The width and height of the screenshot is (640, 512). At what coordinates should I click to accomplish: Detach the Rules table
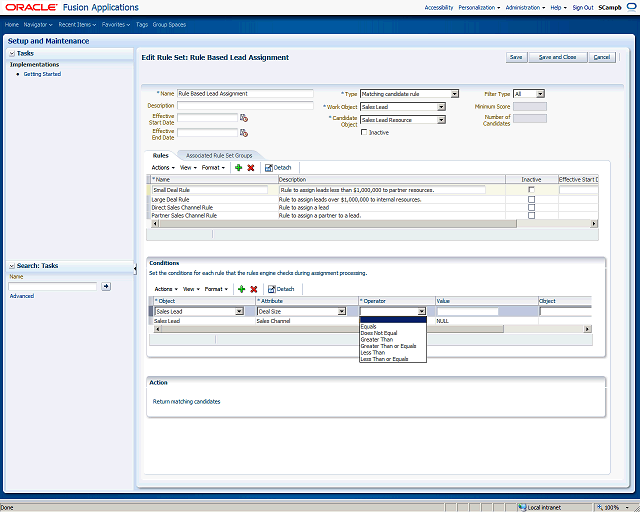click(x=278, y=167)
